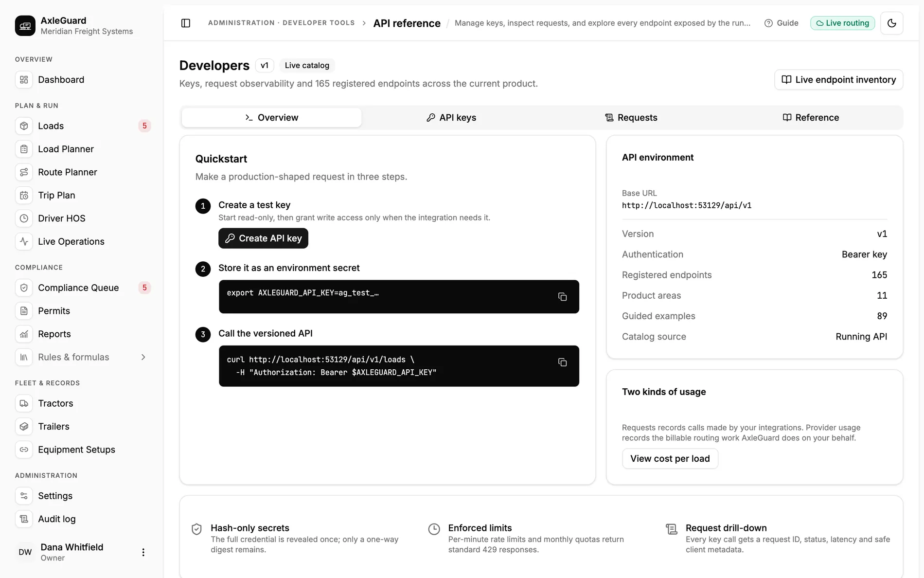The image size is (924, 578).
Task: Open Equipment Setups link icon
Action: tap(24, 450)
